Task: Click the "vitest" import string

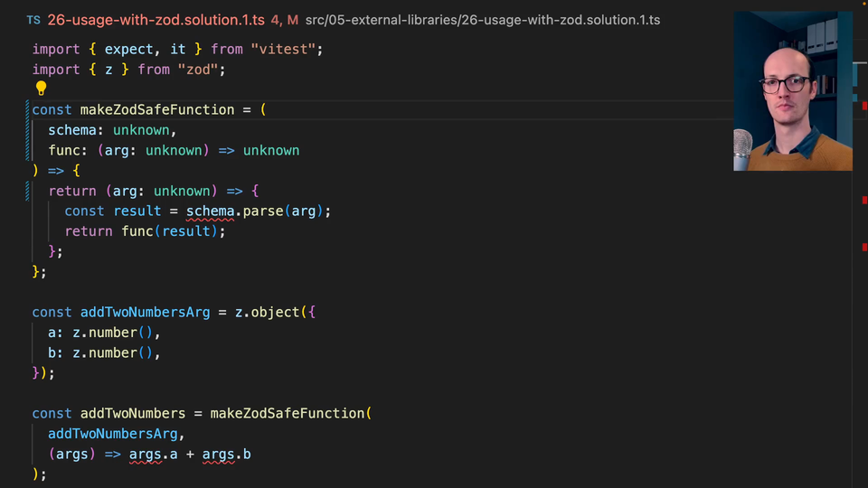Action: tap(287, 49)
